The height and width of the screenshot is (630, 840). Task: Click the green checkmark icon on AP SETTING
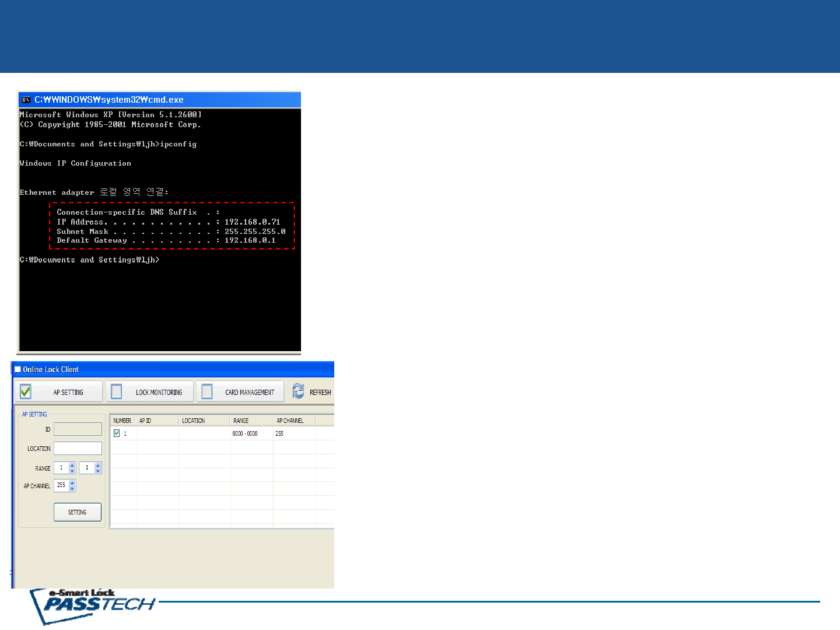pos(26,391)
